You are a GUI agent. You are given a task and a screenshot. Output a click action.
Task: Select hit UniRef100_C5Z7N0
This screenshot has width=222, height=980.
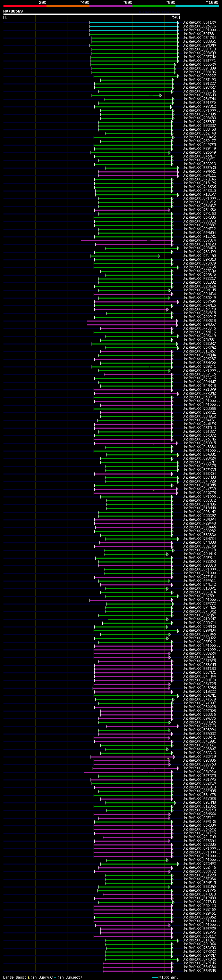pos(199,57)
